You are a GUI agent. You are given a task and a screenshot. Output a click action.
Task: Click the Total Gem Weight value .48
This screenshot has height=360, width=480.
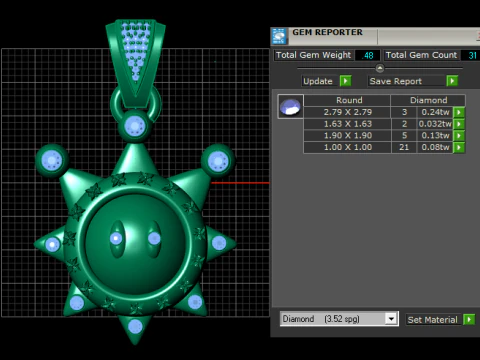pyautogui.click(x=368, y=55)
